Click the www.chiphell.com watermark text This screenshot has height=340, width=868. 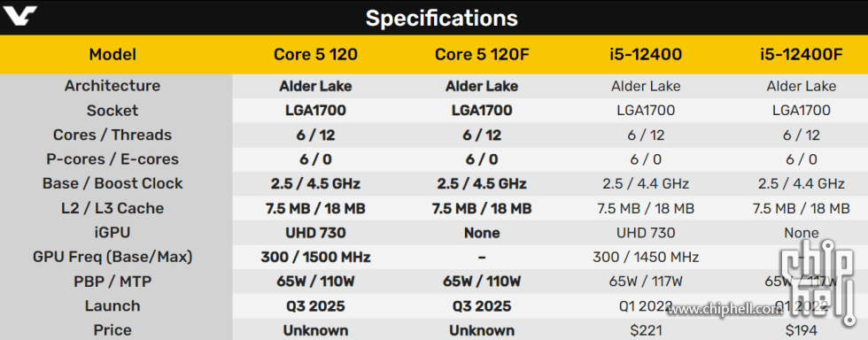coord(725,309)
